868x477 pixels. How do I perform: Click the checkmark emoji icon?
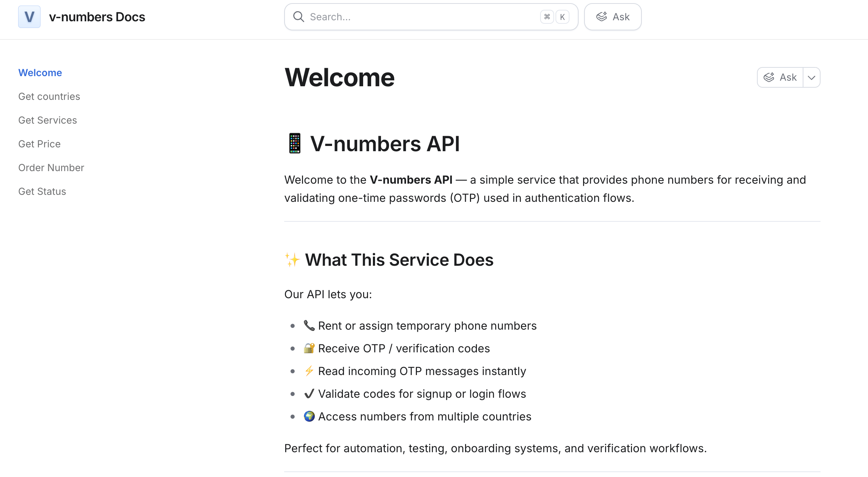point(309,394)
